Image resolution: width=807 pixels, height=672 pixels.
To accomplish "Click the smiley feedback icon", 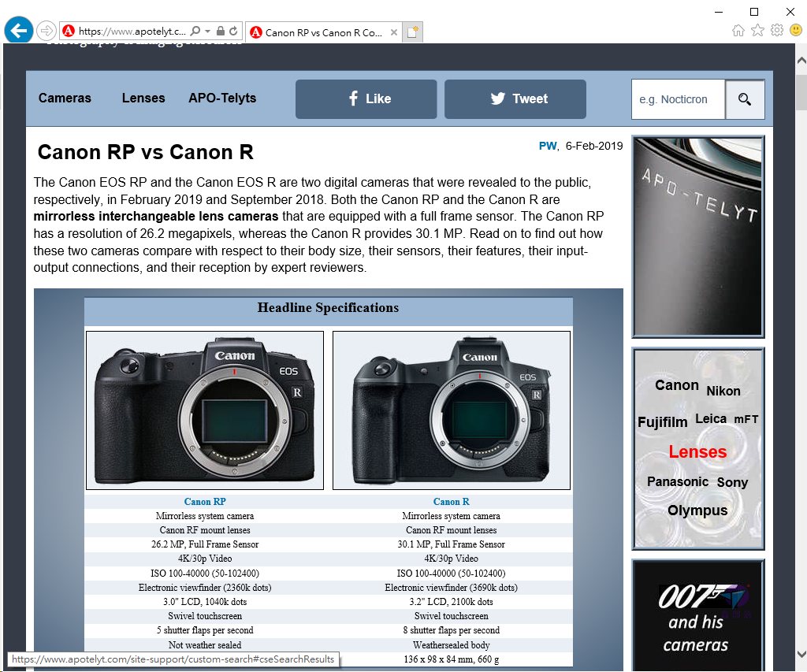I will [x=796, y=31].
